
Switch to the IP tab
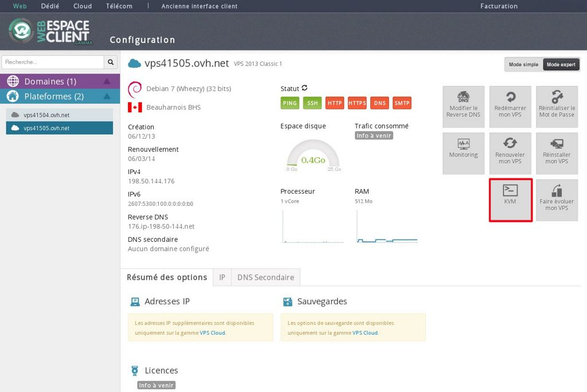(x=222, y=277)
